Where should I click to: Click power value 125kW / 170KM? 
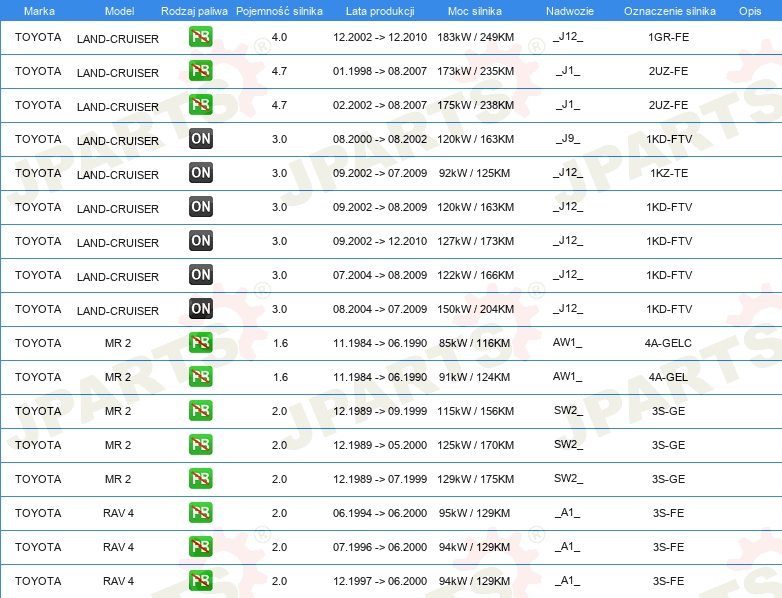pos(475,445)
